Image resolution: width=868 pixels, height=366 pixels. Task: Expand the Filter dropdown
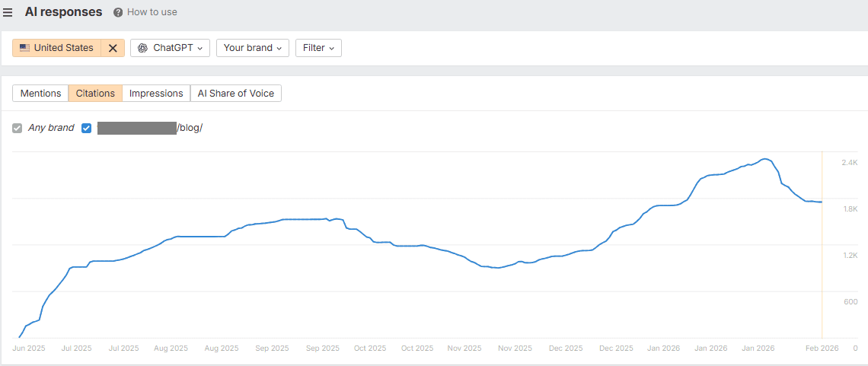[318, 48]
